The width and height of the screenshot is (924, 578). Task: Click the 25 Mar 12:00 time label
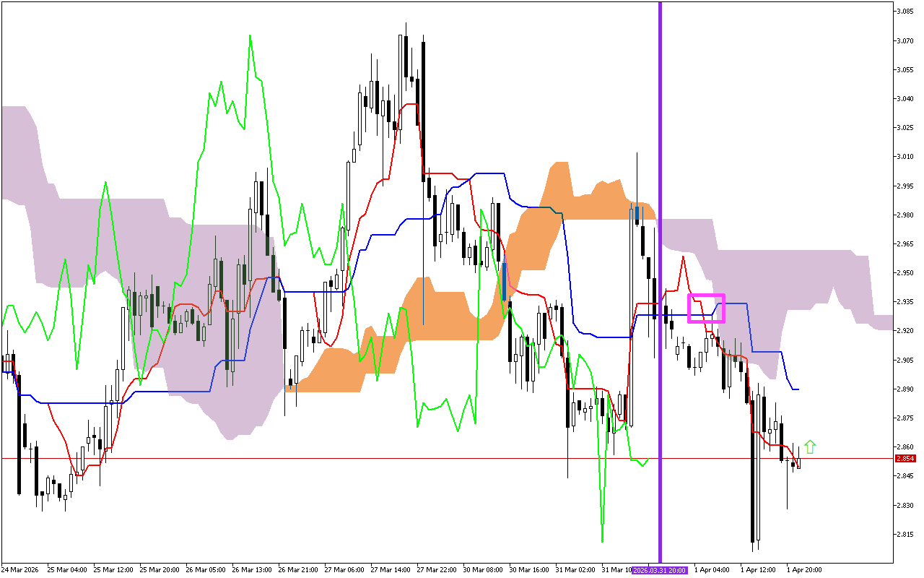click(x=115, y=569)
